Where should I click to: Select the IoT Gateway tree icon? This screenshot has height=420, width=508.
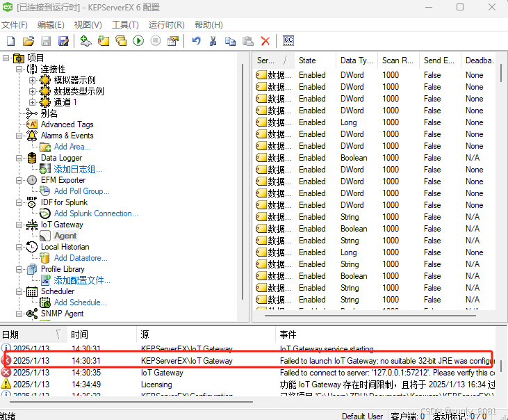pos(32,225)
